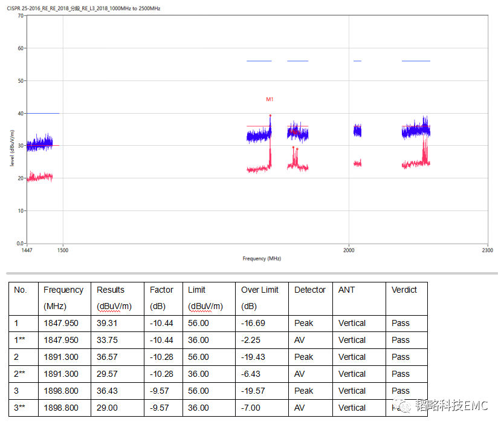Click the short blue limit line near 2000 MHz
Viewport: 504px width, 427px height.
(x=357, y=61)
